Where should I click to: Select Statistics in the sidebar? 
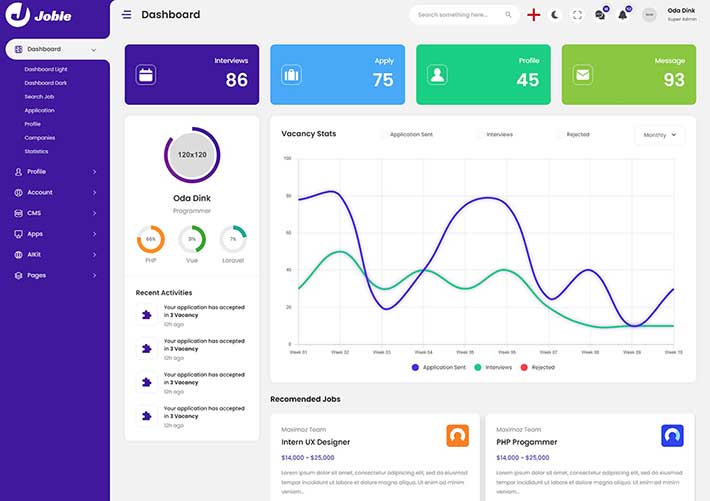(36, 151)
